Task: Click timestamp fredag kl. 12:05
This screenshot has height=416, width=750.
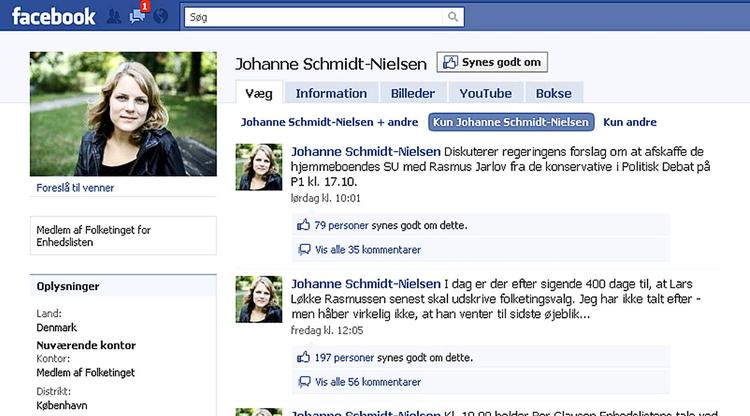Action: [x=327, y=330]
